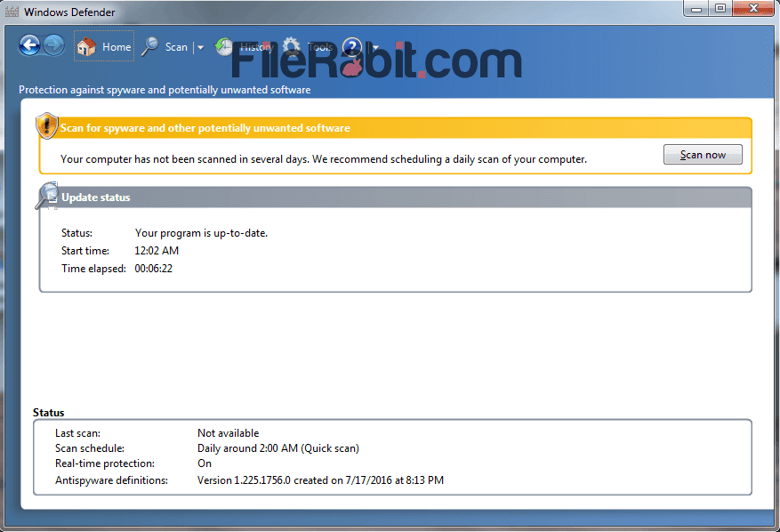The image size is (780, 532).
Task: Click the 'Antispyware definitions:' label
Action: (x=111, y=480)
